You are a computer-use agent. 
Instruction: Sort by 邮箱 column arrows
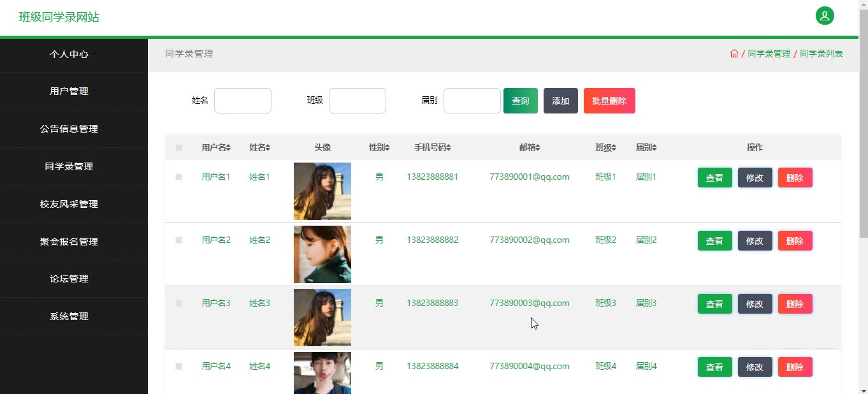537,148
